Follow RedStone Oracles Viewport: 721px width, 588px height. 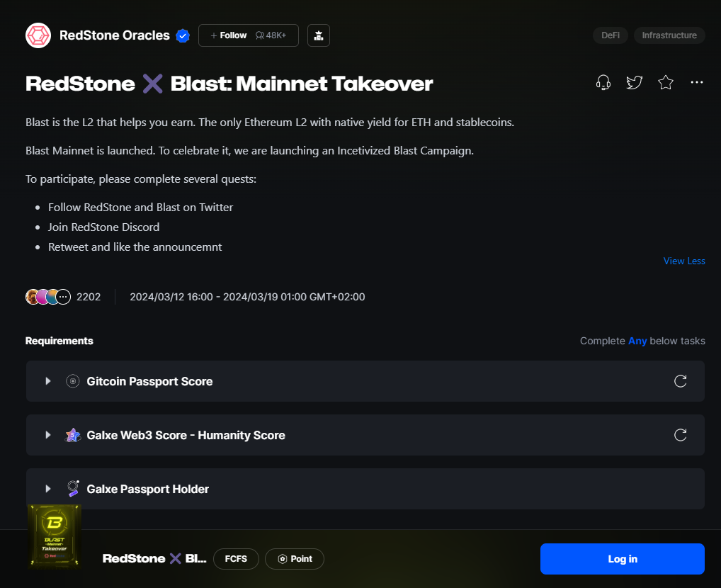pyautogui.click(x=249, y=35)
